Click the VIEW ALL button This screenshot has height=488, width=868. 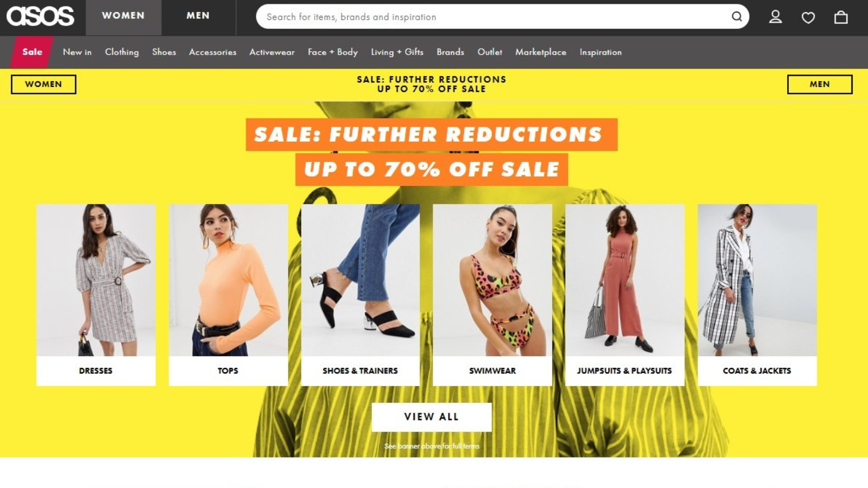coord(431,417)
